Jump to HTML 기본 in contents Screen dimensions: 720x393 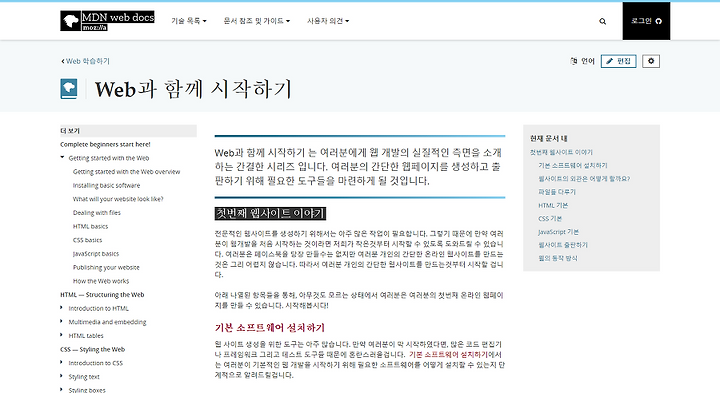553,205
